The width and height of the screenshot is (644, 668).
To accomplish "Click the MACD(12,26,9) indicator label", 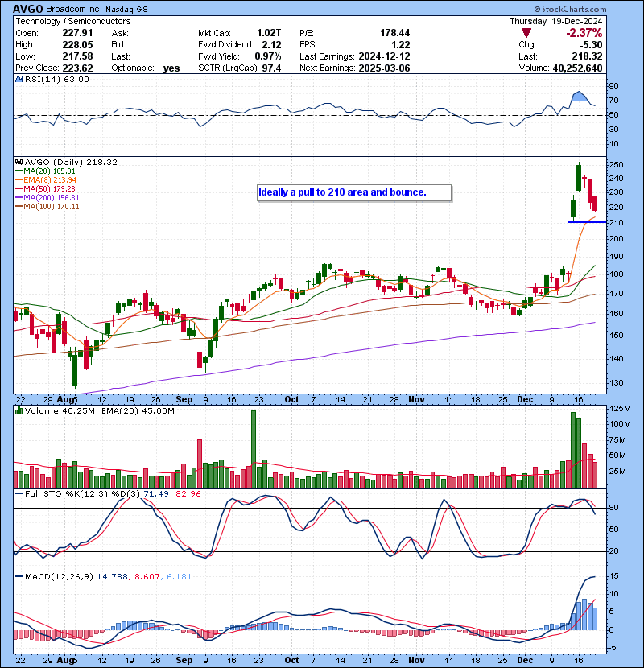I will pyautogui.click(x=59, y=577).
